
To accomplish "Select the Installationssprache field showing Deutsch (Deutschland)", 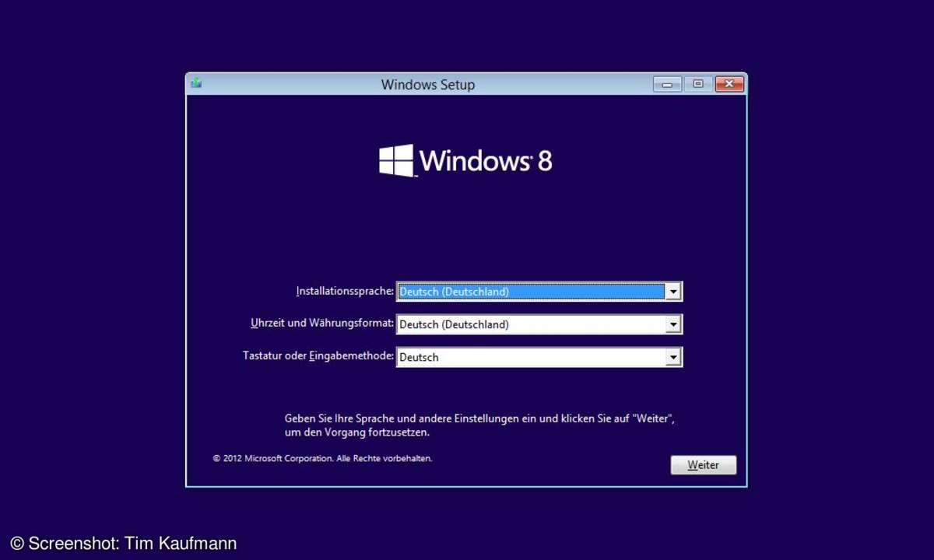I will click(x=539, y=292).
